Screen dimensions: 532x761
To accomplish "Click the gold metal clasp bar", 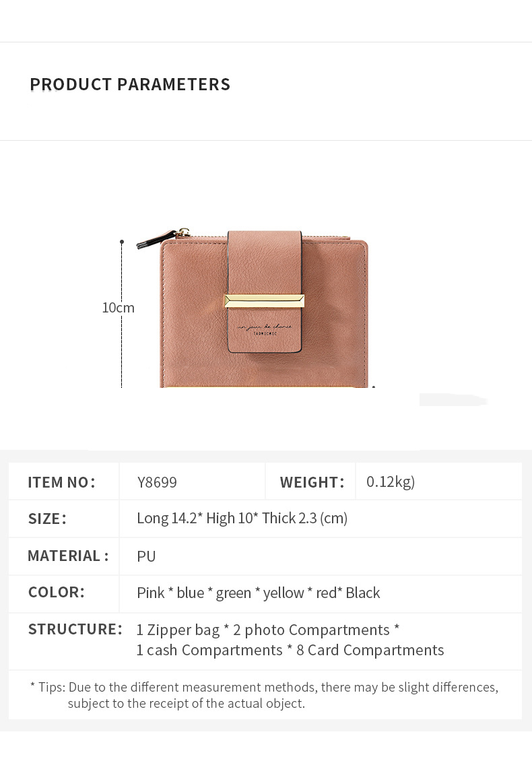I will [x=264, y=301].
